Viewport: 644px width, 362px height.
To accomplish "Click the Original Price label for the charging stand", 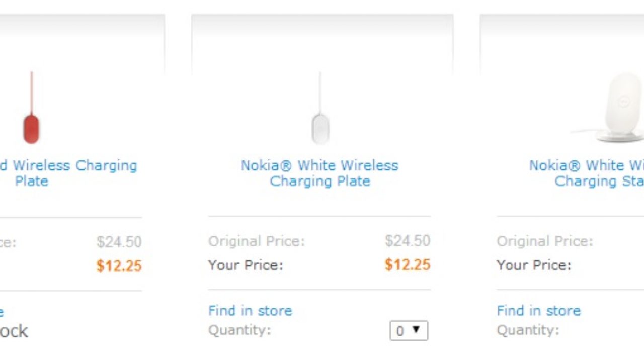I will tap(545, 241).
